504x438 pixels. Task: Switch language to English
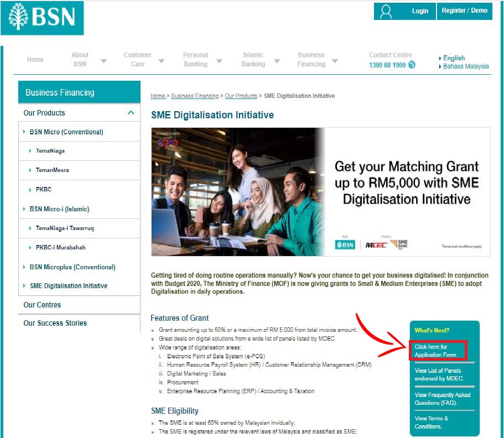point(454,58)
